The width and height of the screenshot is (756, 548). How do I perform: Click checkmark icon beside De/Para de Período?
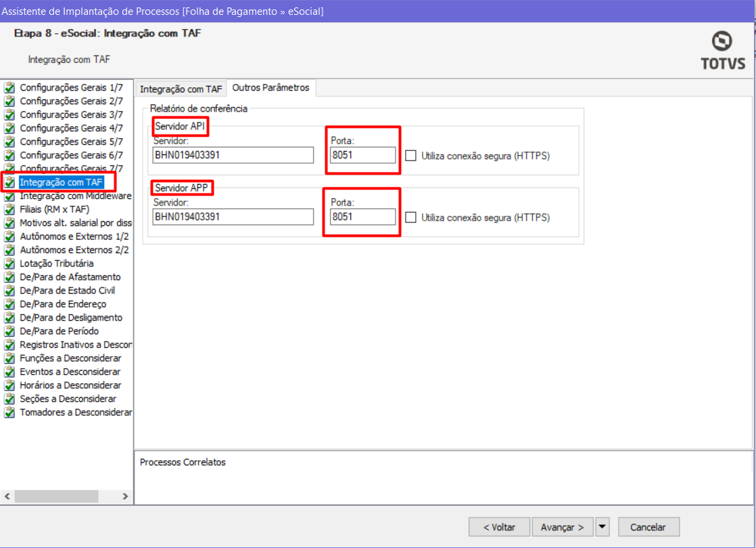tap(9, 331)
